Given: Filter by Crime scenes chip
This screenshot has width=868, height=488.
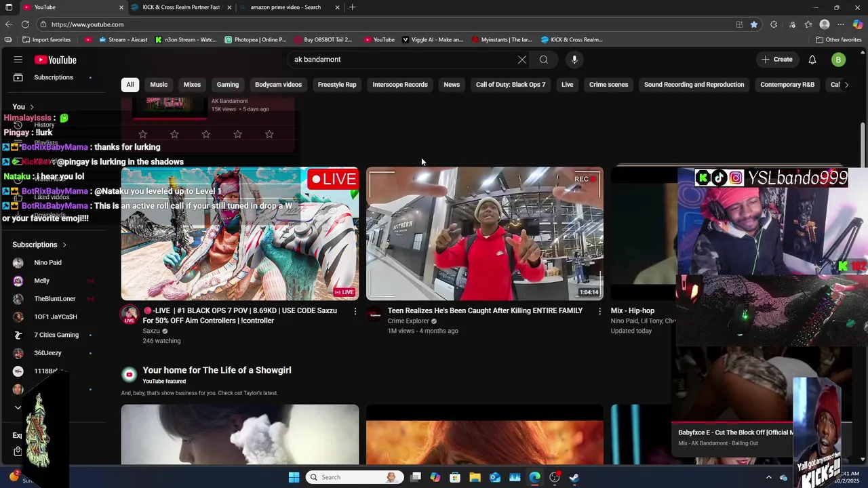Looking at the screenshot, I should [608, 85].
